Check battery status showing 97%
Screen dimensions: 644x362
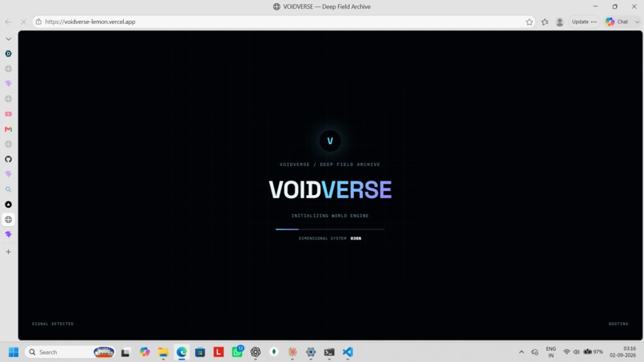(594, 352)
